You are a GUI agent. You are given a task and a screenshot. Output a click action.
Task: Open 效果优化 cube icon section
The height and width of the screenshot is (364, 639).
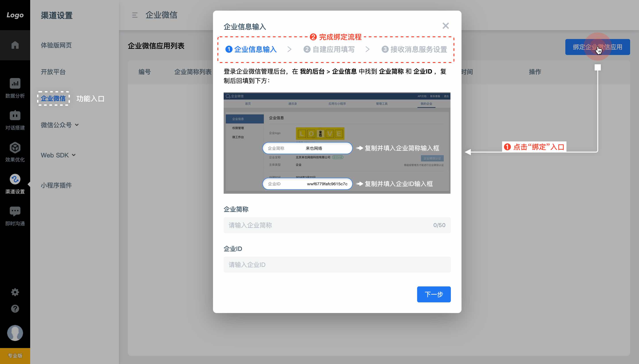point(15,152)
